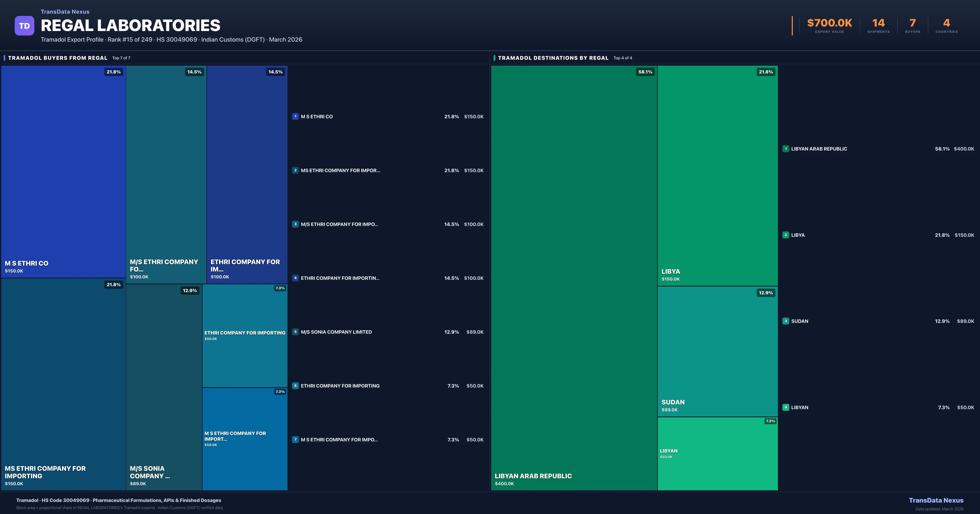Switch to the TRAMADOL DESTINATIONS BY REGAL panel

click(x=553, y=58)
